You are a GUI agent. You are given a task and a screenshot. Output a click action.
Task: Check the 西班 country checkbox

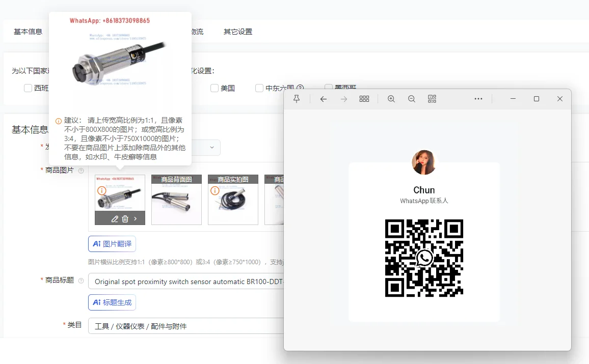(28, 88)
